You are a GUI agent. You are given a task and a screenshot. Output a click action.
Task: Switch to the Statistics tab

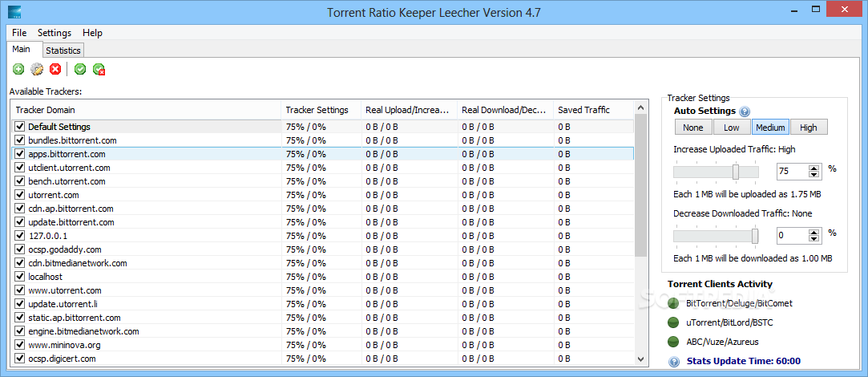point(63,51)
